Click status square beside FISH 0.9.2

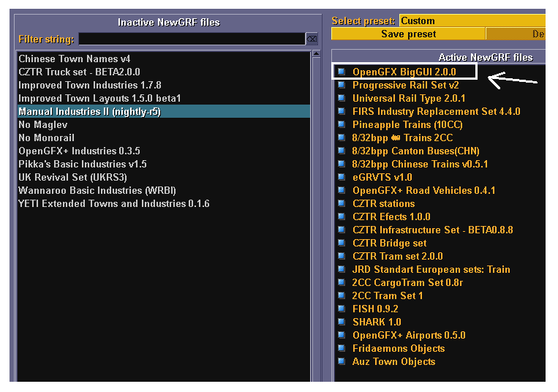pos(342,309)
